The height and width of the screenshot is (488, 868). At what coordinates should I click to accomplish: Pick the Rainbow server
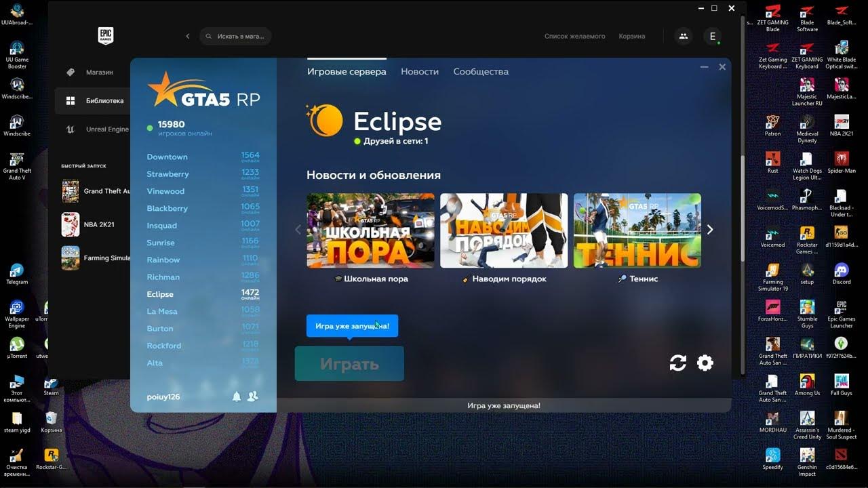pyautogui.click(x=203, y=260)
